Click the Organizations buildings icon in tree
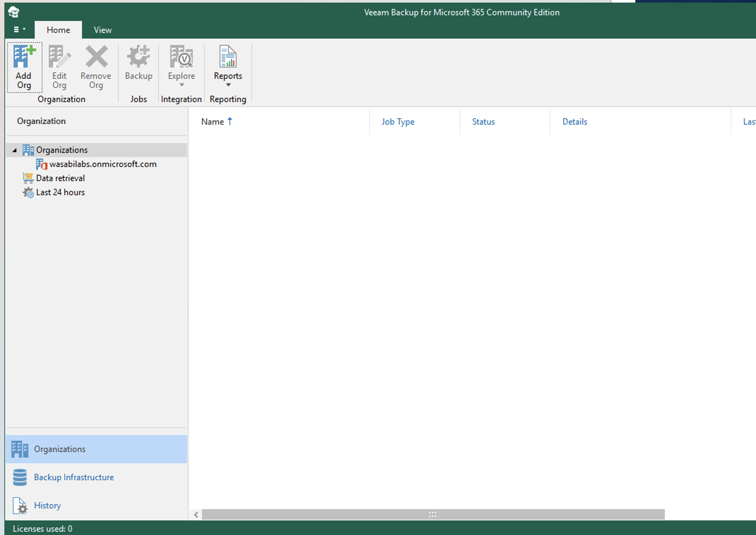 [x=28, y=150]
